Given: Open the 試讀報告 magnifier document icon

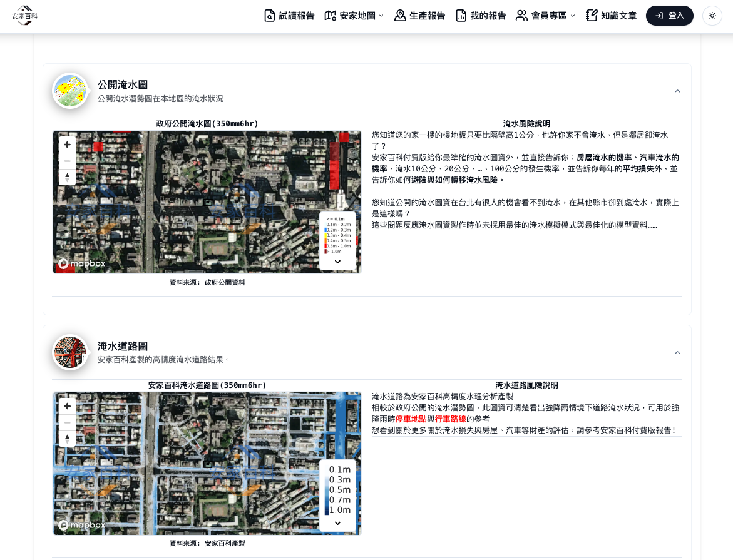Looking at the screenshot, I should point(269,16).
